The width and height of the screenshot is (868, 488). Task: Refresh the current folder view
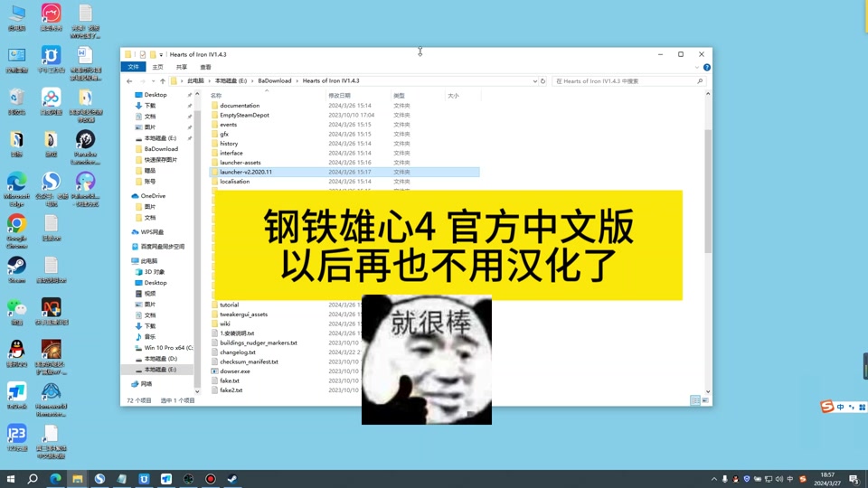click(x=543, y=81)
